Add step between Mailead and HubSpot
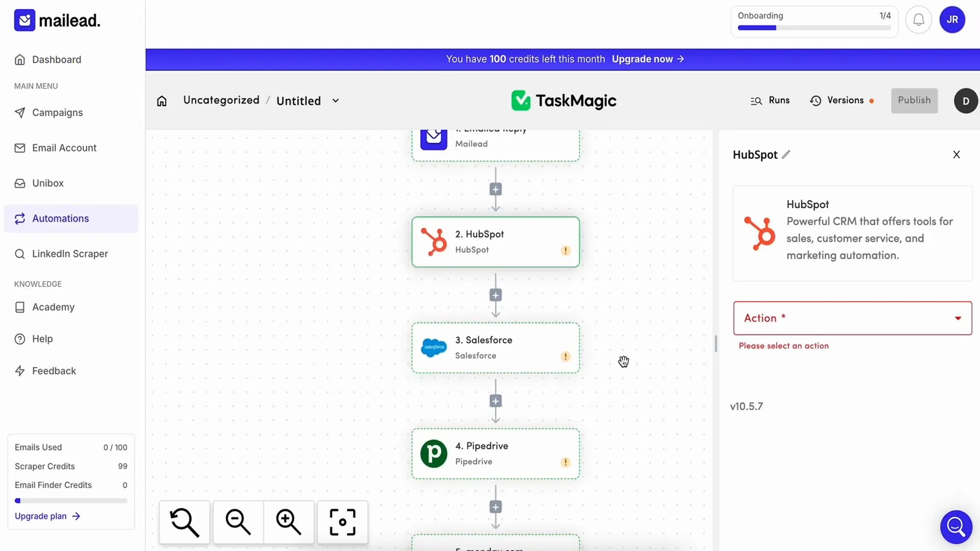980x551 pixels. 496,190
